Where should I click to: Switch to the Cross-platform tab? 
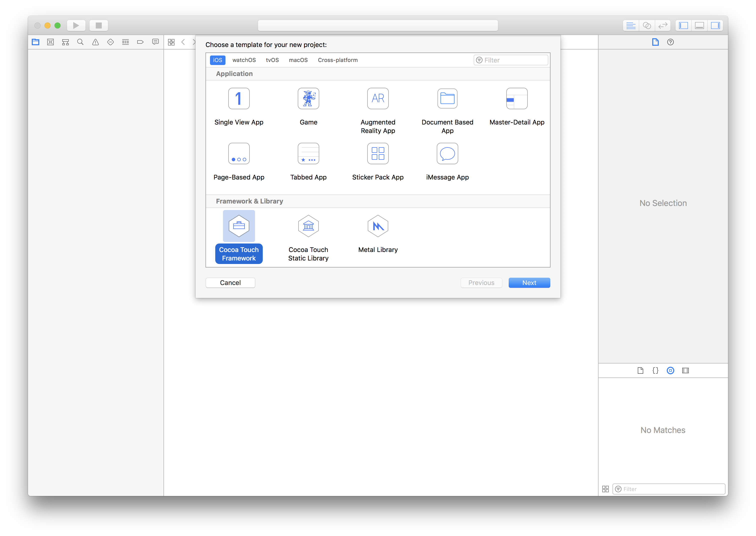(337, 60)
